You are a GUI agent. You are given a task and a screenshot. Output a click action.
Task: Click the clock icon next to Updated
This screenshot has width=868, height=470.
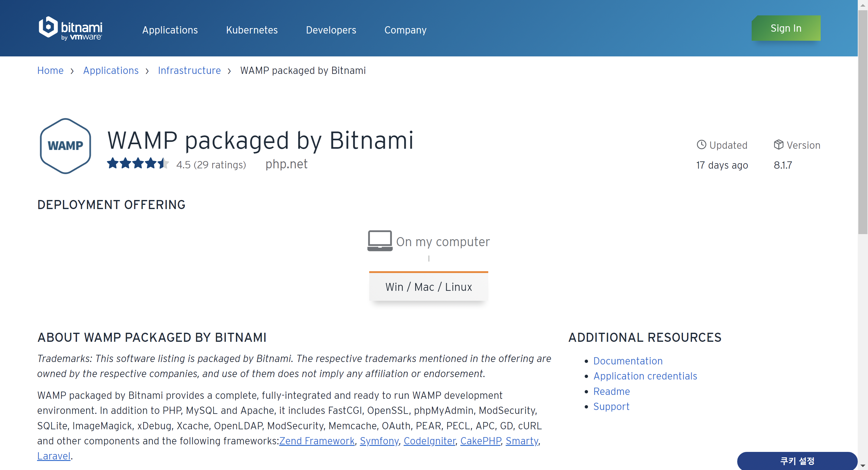701,144
